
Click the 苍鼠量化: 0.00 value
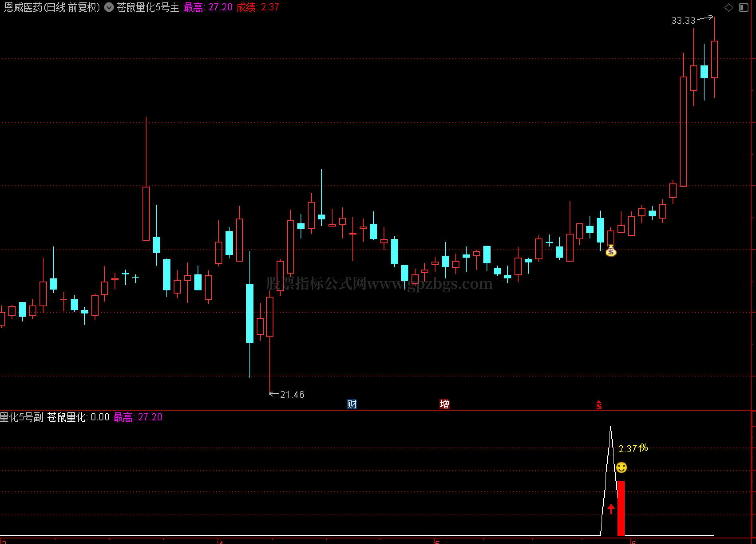click(x=78, y=417)
